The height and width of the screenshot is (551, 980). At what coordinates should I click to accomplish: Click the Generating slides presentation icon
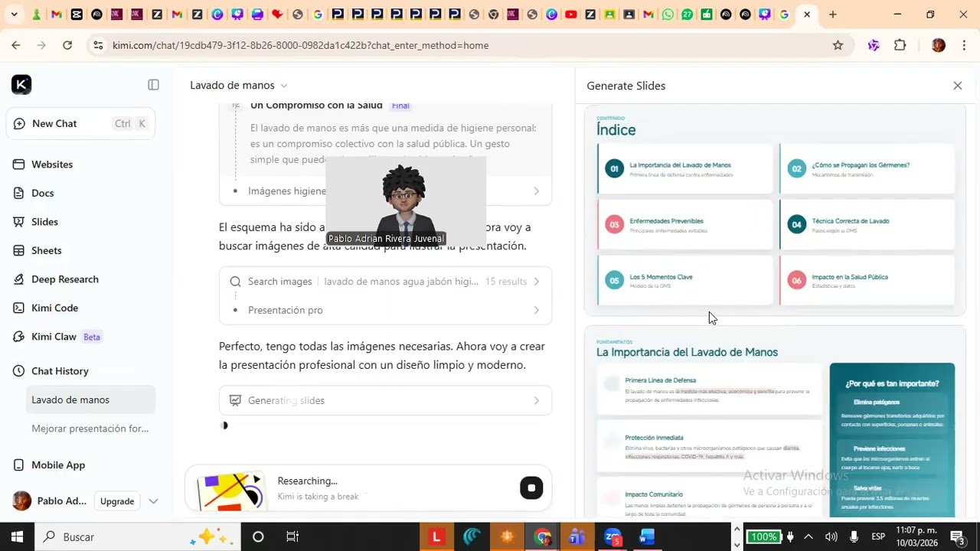coord(236,400)
